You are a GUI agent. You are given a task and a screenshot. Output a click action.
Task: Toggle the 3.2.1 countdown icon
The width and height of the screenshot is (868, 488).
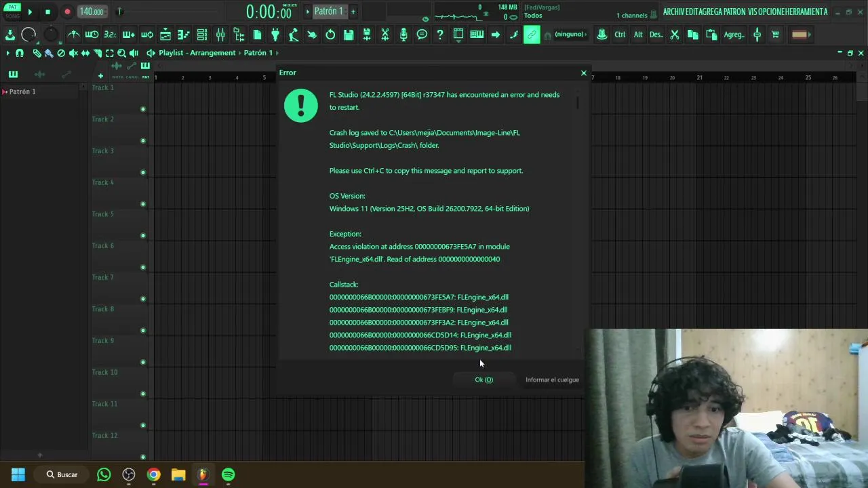(x=110, y=35)
